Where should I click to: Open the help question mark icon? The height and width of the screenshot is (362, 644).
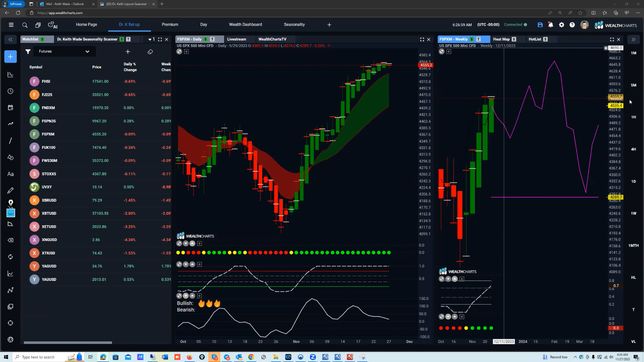[x=572, y=25]
